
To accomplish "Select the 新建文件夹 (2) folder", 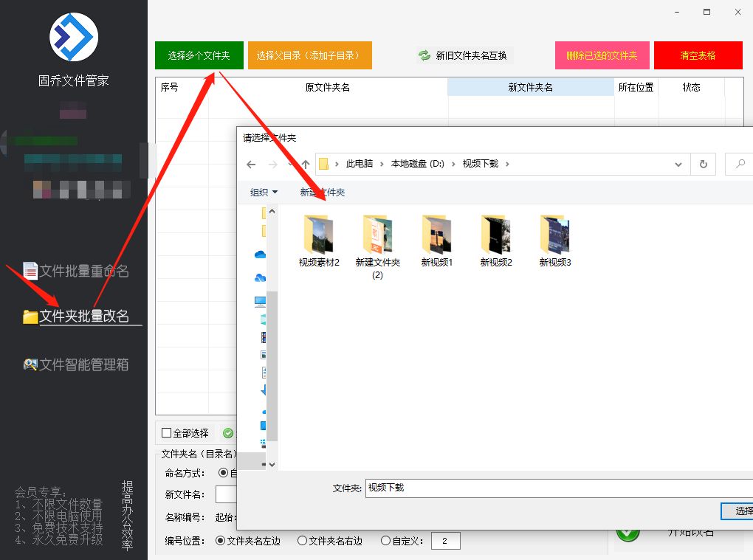I will pyautogui.click(x=377, y=248).
